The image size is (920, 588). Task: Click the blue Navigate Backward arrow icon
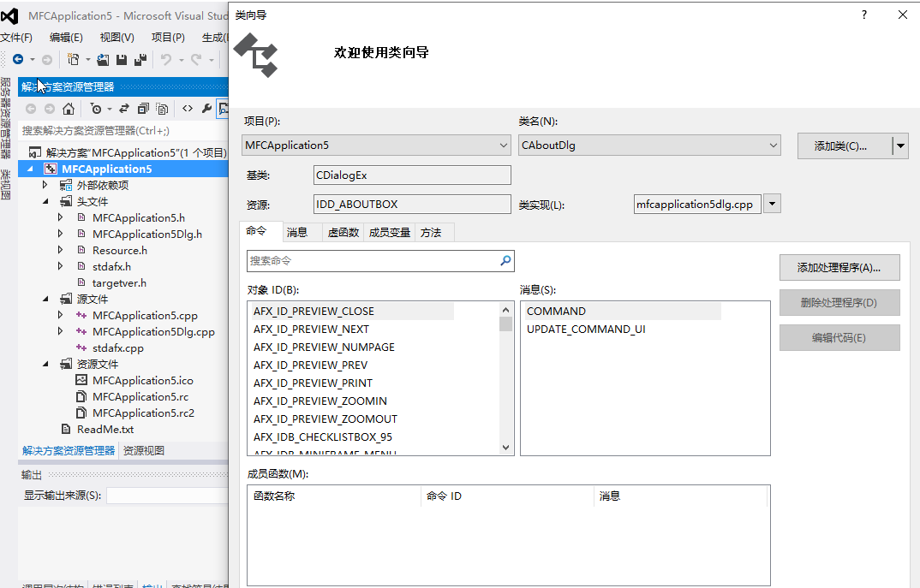18,59
